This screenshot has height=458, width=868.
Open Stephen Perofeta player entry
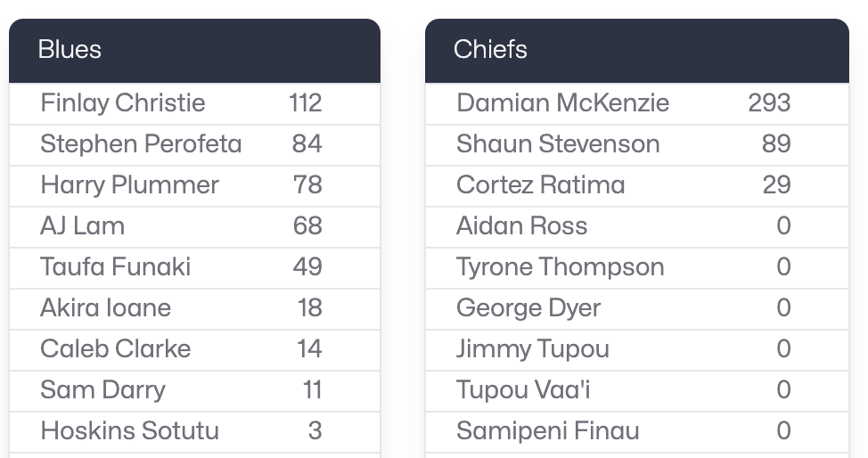tap(194, 144)
